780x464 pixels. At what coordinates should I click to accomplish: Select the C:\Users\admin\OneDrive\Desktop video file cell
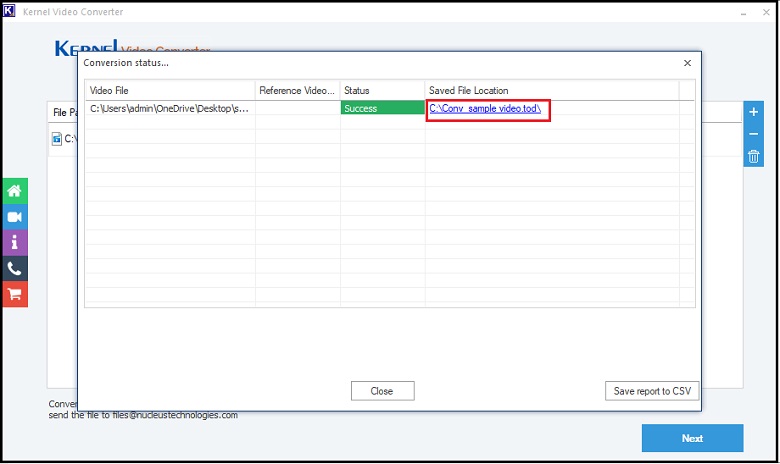[x=170, y=108]
